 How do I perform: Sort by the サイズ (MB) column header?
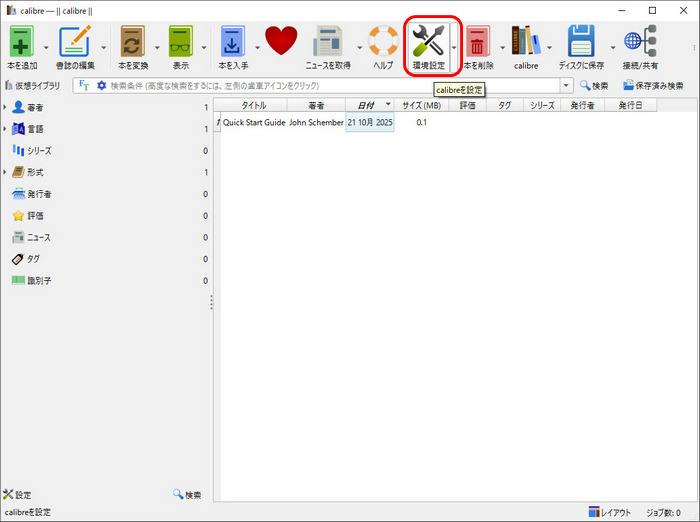[420, 105]
